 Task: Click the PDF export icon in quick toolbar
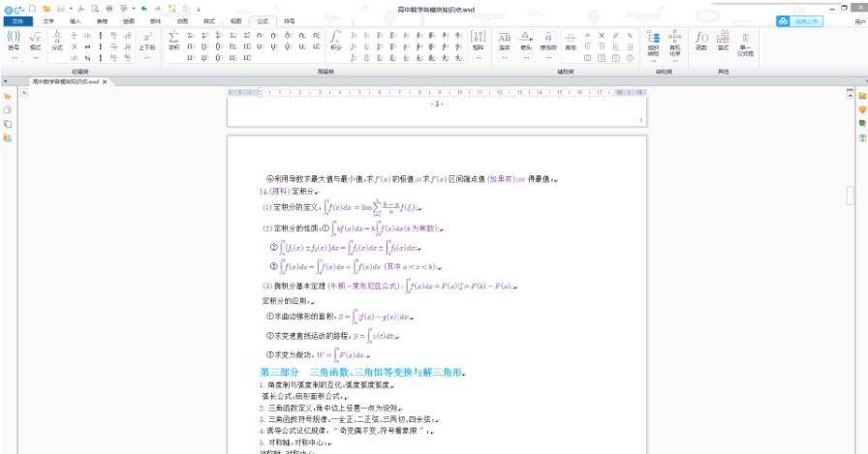pyautogui.click(x=81, y=8)
